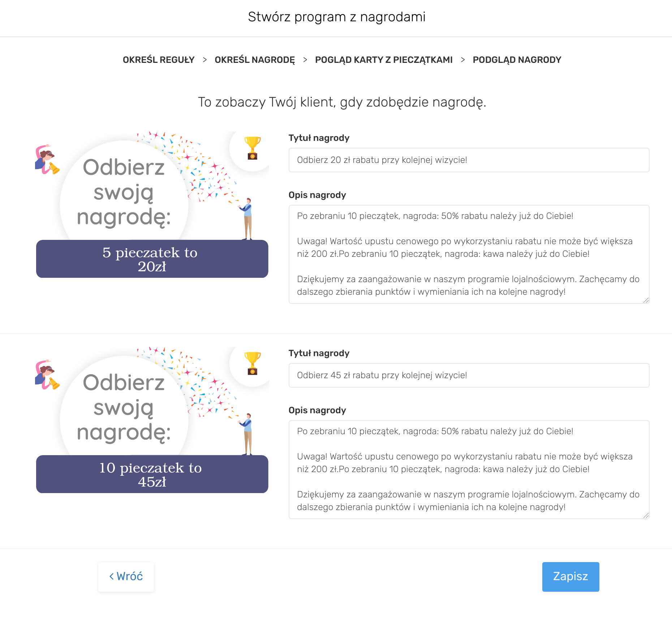This screenshot has width=672, height=617.
Task: Click the trophy icon in second reward preview
Action: point(252,363)
